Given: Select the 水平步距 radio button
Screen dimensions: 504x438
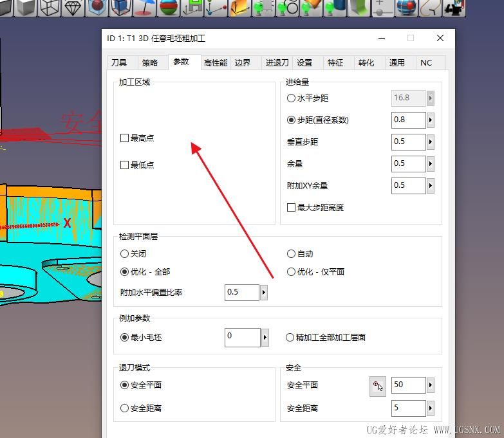Looking at the screenshot, I should (291, 98).
